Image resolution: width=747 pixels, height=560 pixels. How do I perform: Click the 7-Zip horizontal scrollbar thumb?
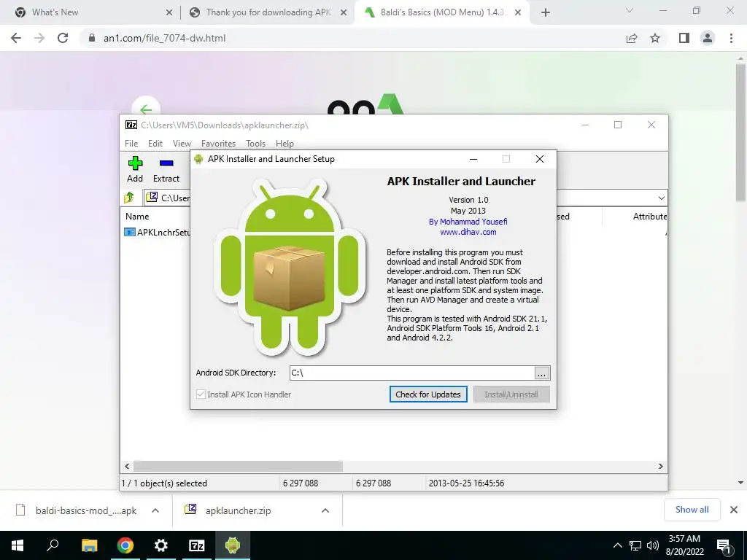click(238, 466)
